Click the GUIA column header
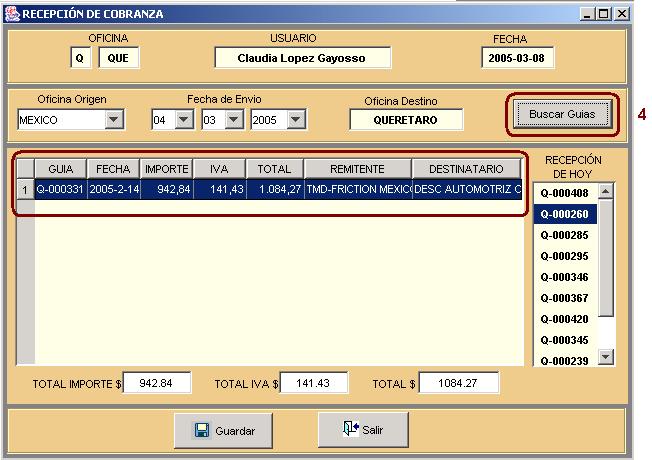 [x=60, y=170]
